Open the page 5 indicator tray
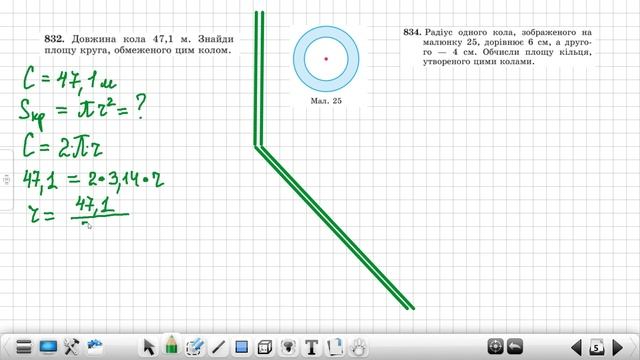The width and height of the screenshot is (640, 360). click(597, 347)
